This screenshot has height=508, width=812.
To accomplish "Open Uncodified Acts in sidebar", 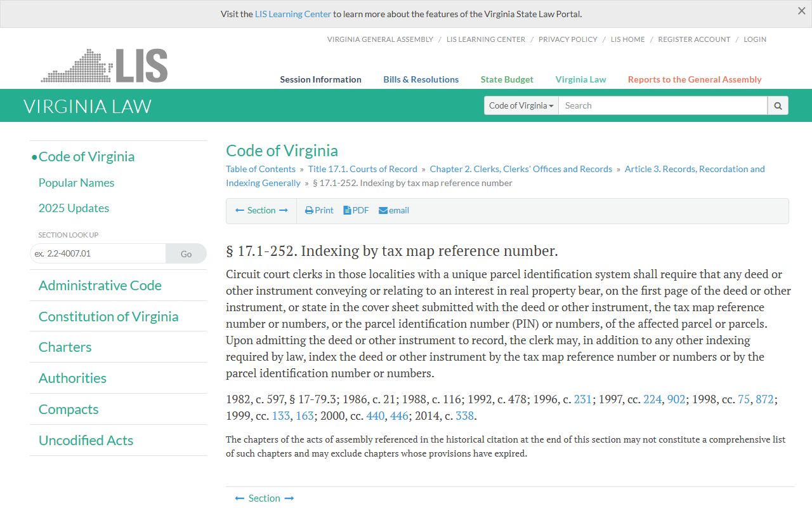I will coord(86,440).
